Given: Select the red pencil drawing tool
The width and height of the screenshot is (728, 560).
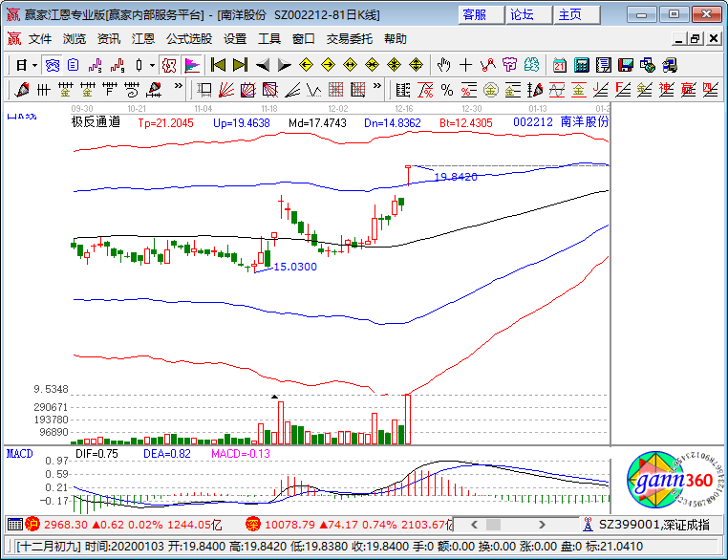Looking at the screenshot, I should 22,90.
